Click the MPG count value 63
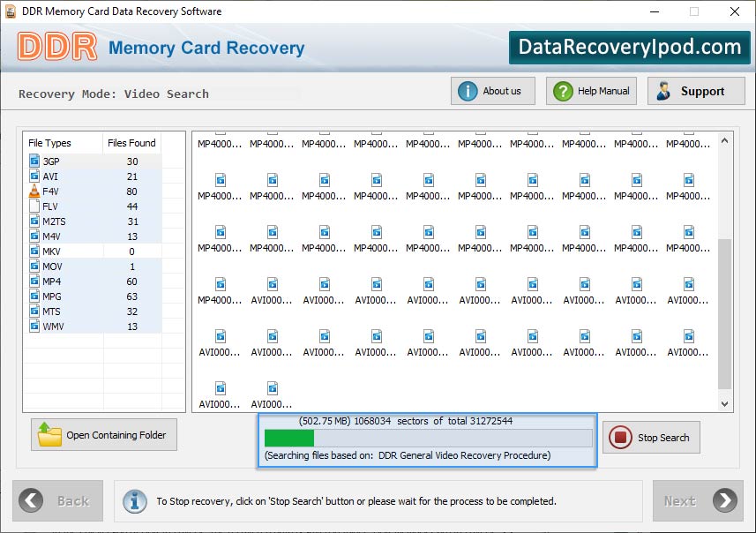The width and height of the screenshot is (756, 533). (132, 297)
